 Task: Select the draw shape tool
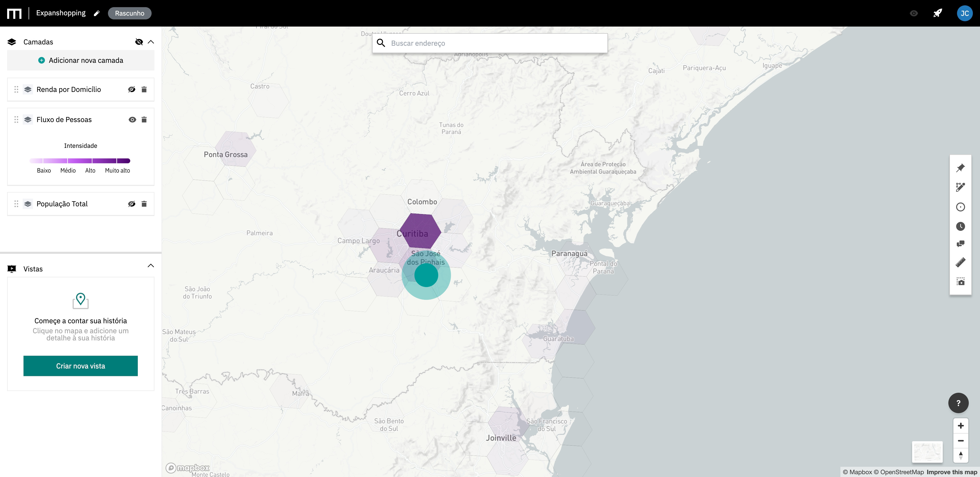click(x=960, y=187)
